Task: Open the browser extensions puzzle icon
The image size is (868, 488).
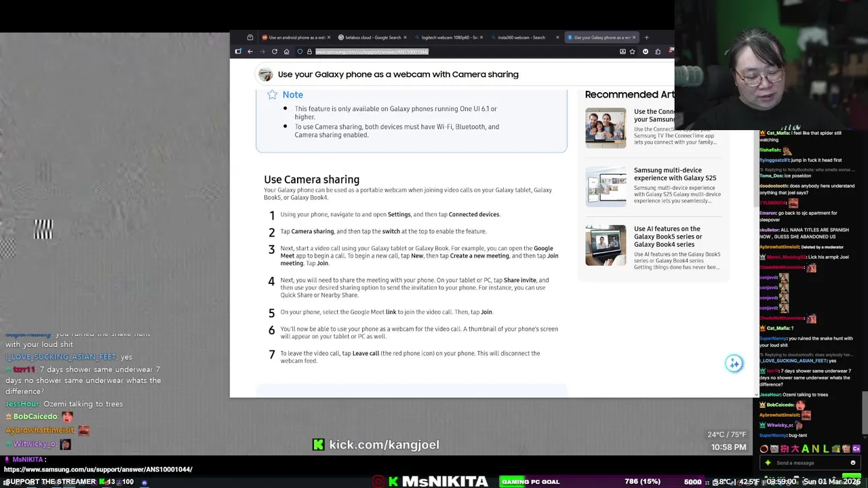Action: tap(657, 52)
